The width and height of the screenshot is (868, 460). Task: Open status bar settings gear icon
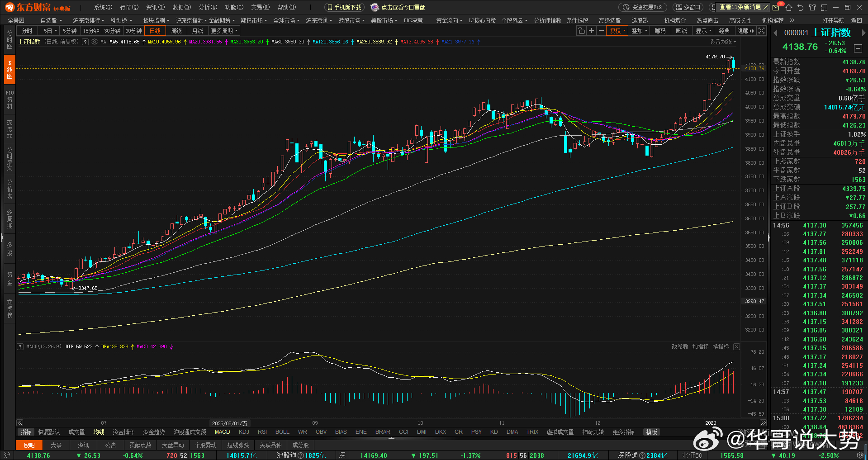click(860, 455)
